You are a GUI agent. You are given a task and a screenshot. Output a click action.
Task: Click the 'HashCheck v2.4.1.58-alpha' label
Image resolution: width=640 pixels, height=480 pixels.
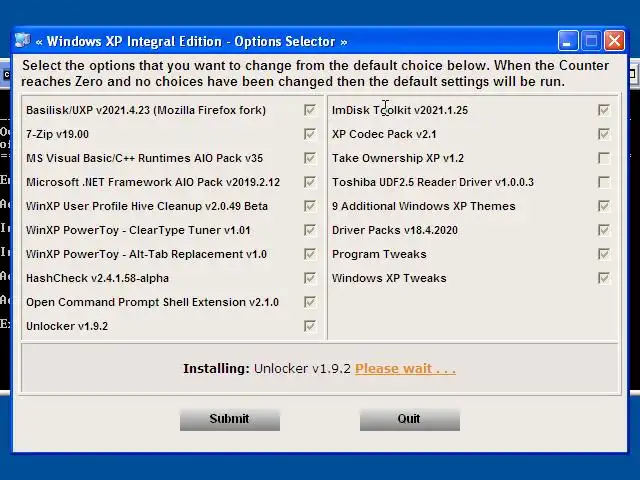pyautogui.click(x=97, y=278)
